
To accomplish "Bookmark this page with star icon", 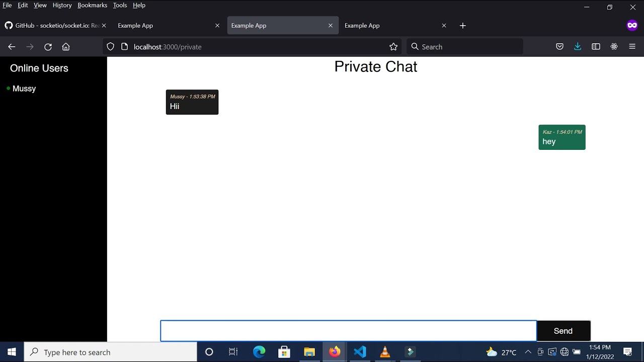I will (x=393, y=47).
